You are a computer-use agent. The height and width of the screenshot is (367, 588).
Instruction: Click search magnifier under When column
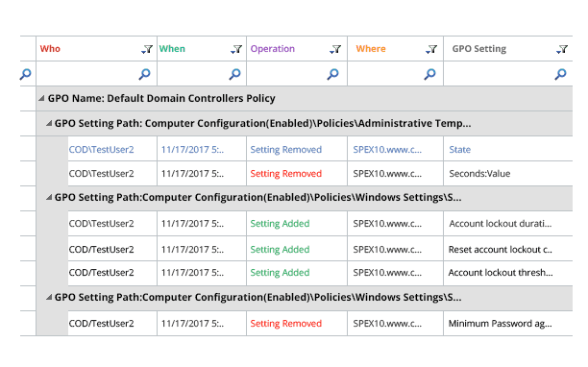234,74
